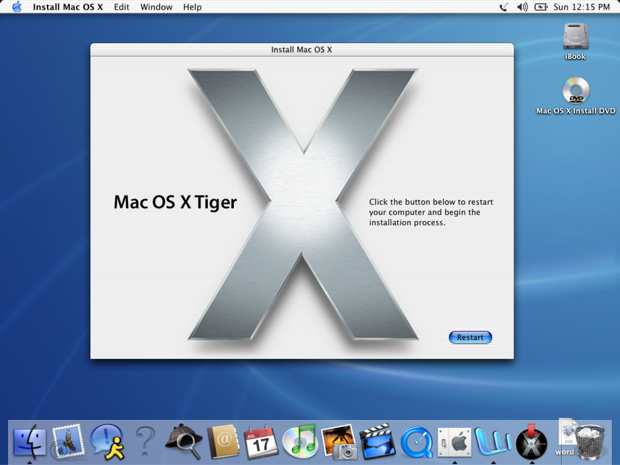Open the Window menu
The width and height of the screenshot is (620, 465).
coord(156,7)
